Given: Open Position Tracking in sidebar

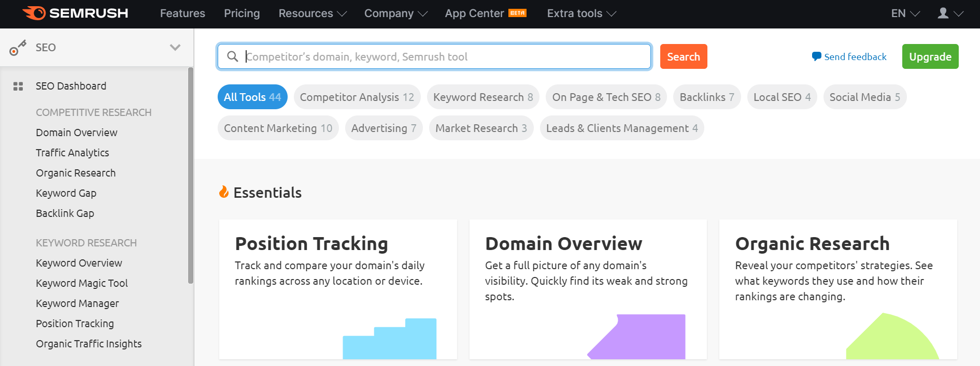Looking at the screenshot, I should point(75,324).
